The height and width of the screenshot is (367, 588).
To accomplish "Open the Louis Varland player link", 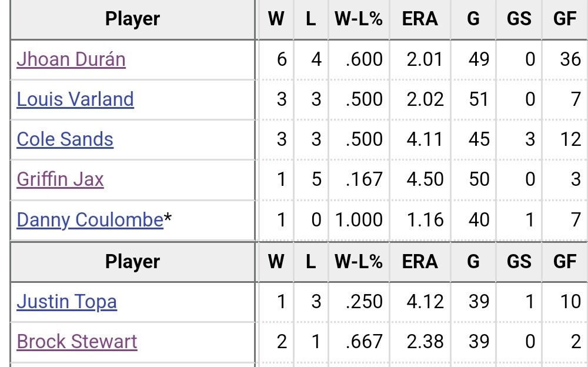I will [75, 99].
